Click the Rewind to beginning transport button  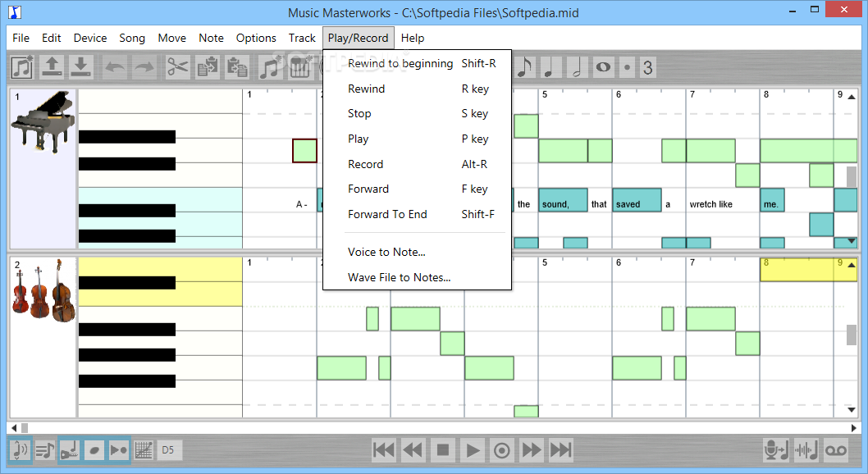384,450
